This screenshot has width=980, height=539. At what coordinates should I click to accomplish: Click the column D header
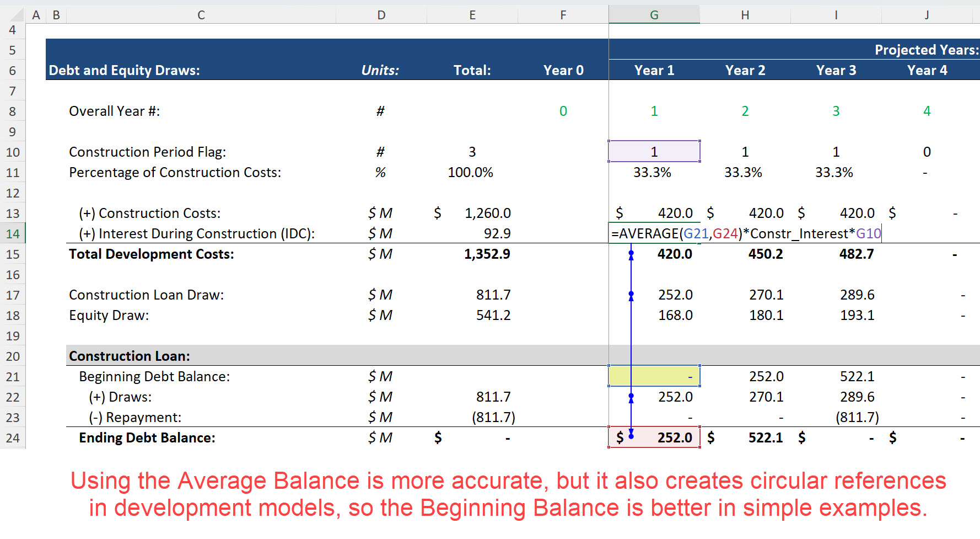click(381, 15)
